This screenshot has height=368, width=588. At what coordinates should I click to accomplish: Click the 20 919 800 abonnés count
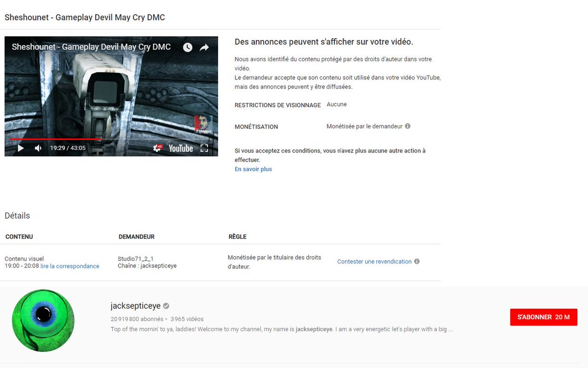pos(137,319)
